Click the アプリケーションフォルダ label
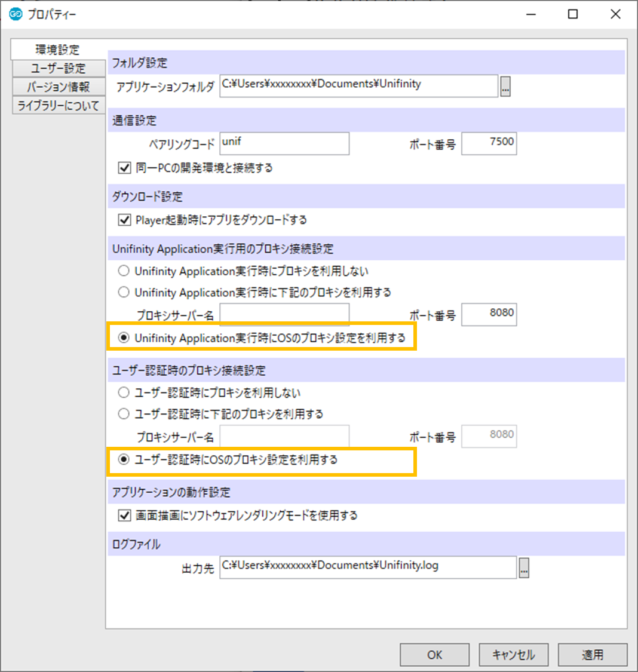 [165, 87]
